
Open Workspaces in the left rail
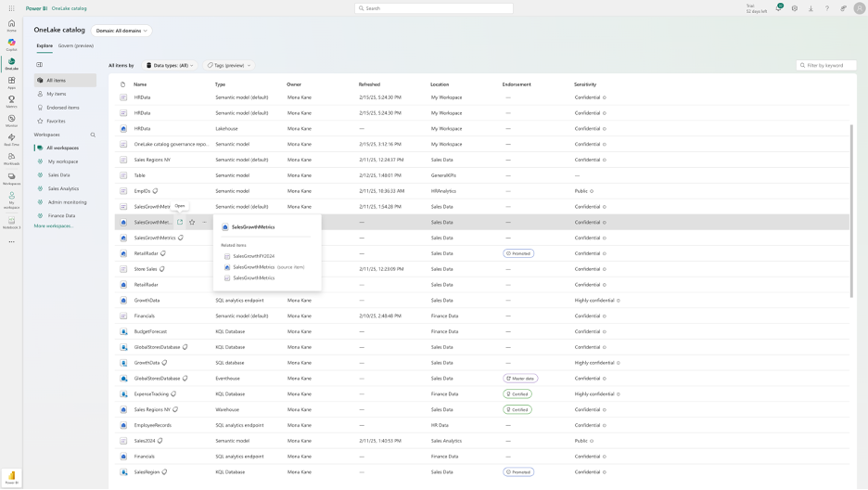[11, 179]
